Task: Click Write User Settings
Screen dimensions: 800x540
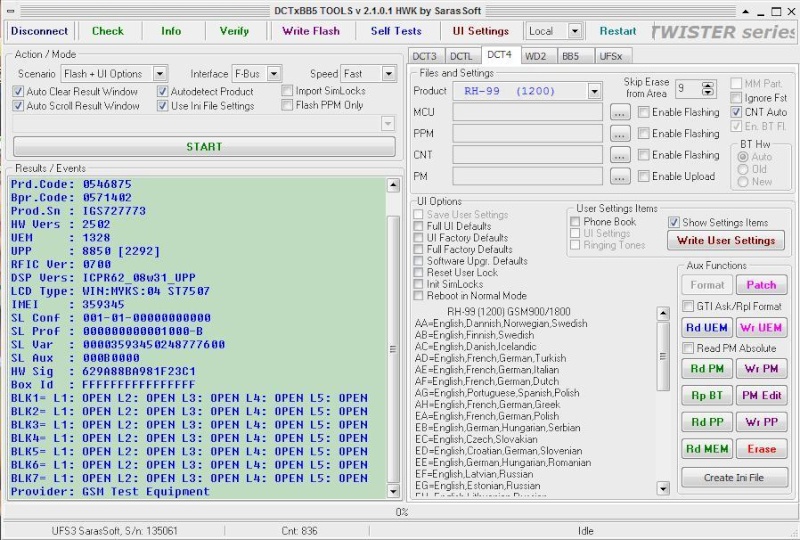Action: (726, 240)
